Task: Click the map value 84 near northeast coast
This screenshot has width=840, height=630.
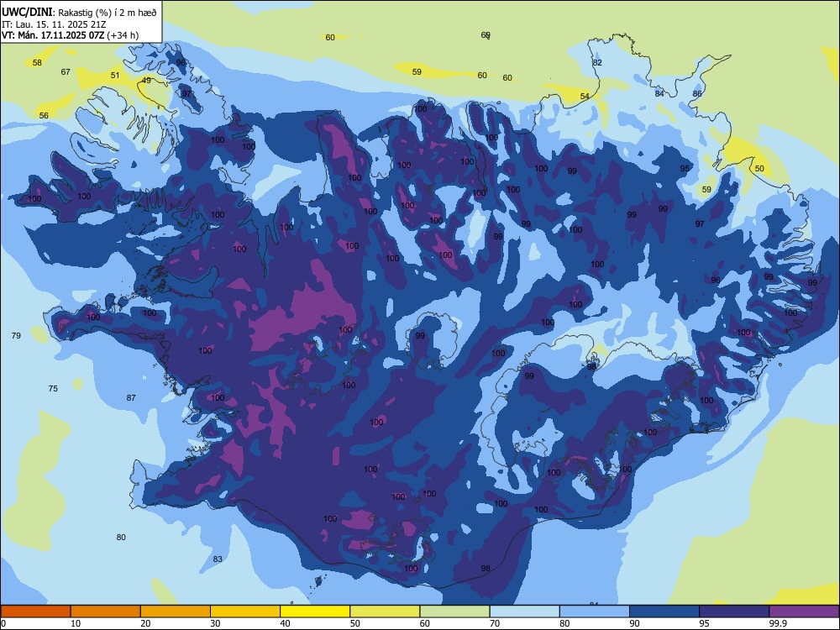Action: point(659,93)
